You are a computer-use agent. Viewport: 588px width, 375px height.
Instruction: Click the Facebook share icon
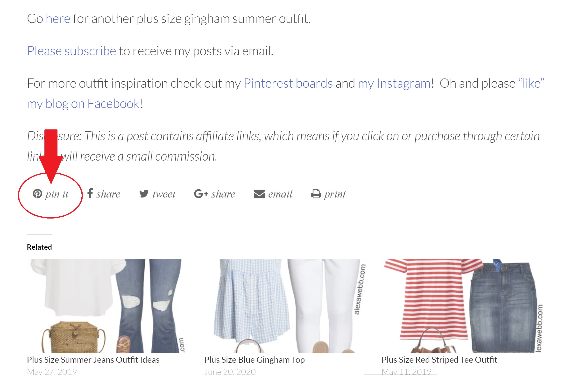90,193
